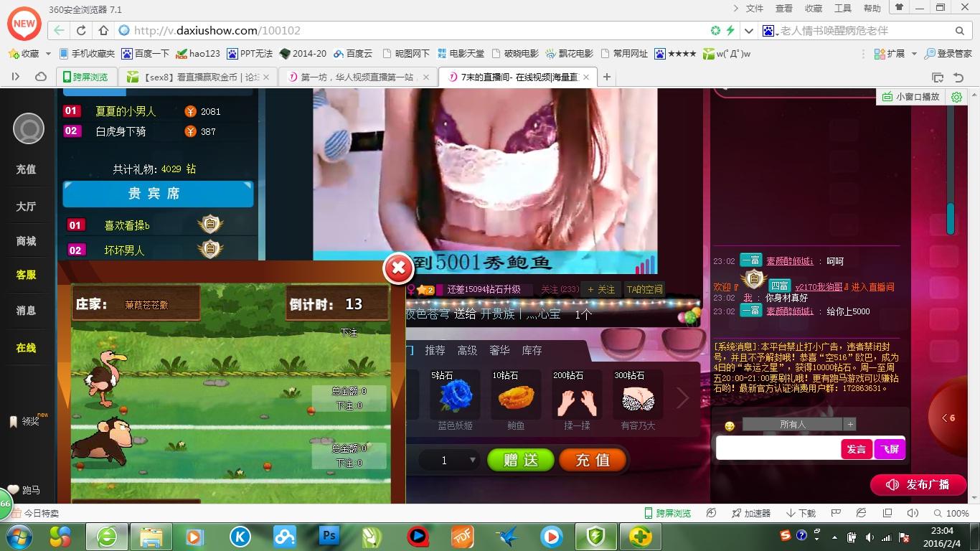This screenshot has width=980, height=551.
Task: Open the 文件 browser menu
Action: tap(755, 8)
